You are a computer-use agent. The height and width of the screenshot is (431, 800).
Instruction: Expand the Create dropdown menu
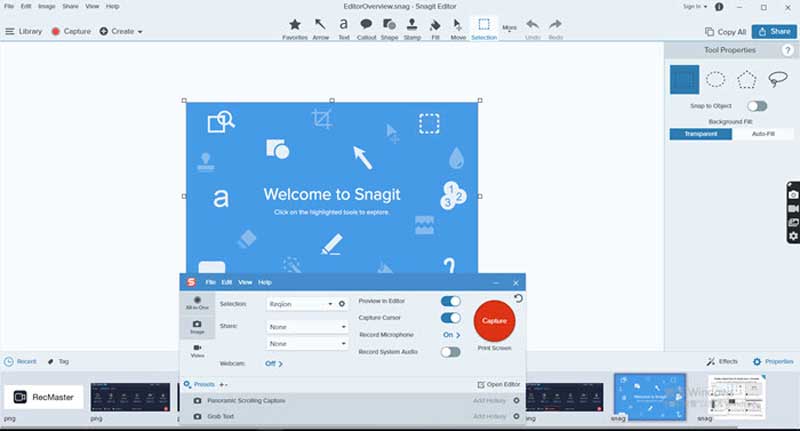click(121, 31)
